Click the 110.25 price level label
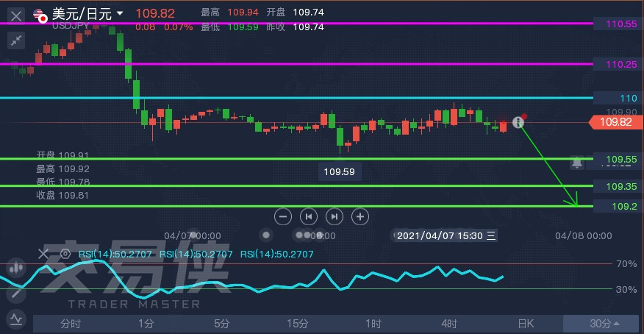 pos(618,64)
